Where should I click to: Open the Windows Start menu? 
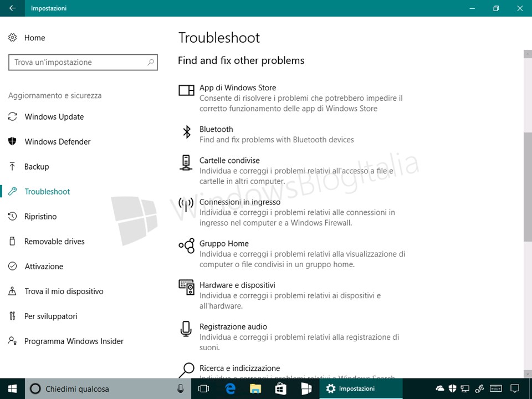pos(13,388)
